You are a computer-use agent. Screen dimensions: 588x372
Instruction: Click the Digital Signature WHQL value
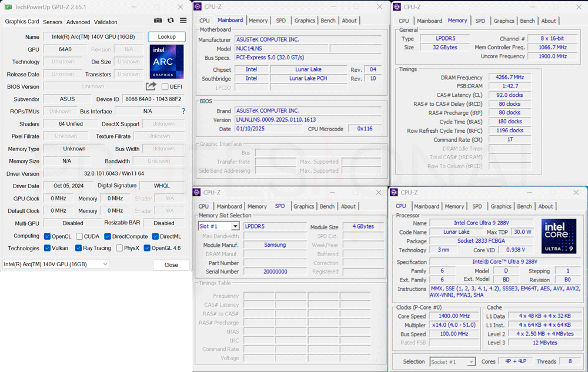pyautogui.click(x=162, y=186)
